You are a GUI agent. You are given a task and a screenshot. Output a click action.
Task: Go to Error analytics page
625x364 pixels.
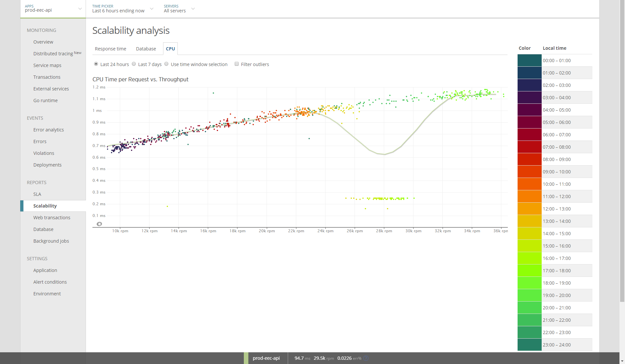[49, 130]
